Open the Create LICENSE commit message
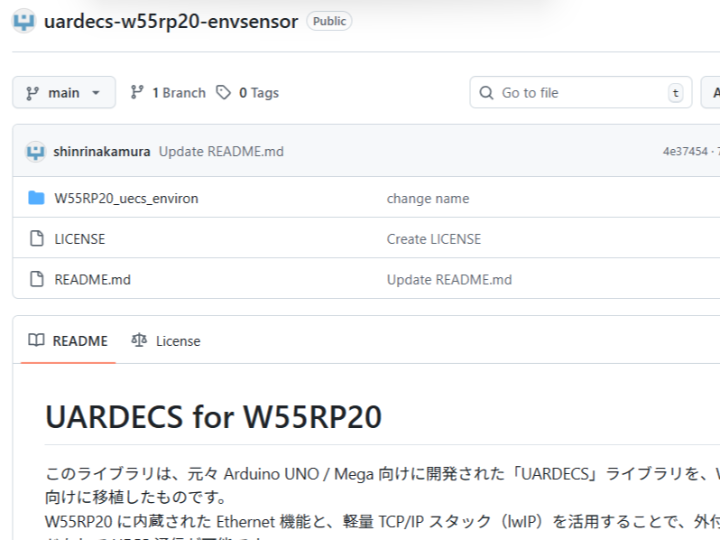 pyautogui.click(x=433, y=239)
